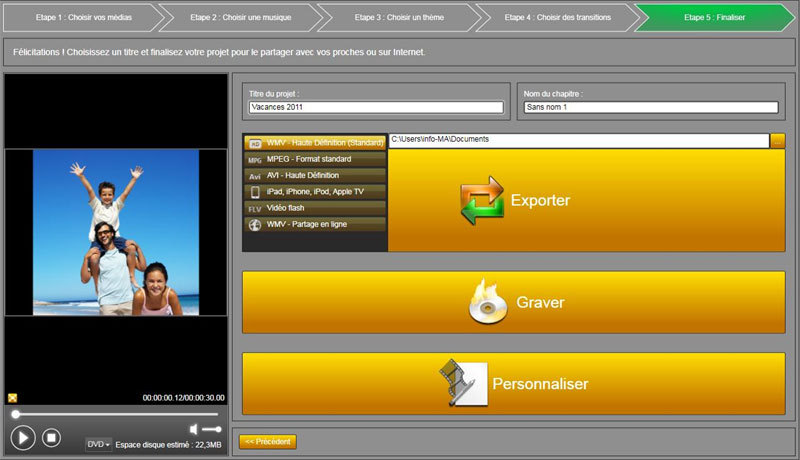Play the video preview
Viewport: 800px width, 460px height.
coord(23,437)
